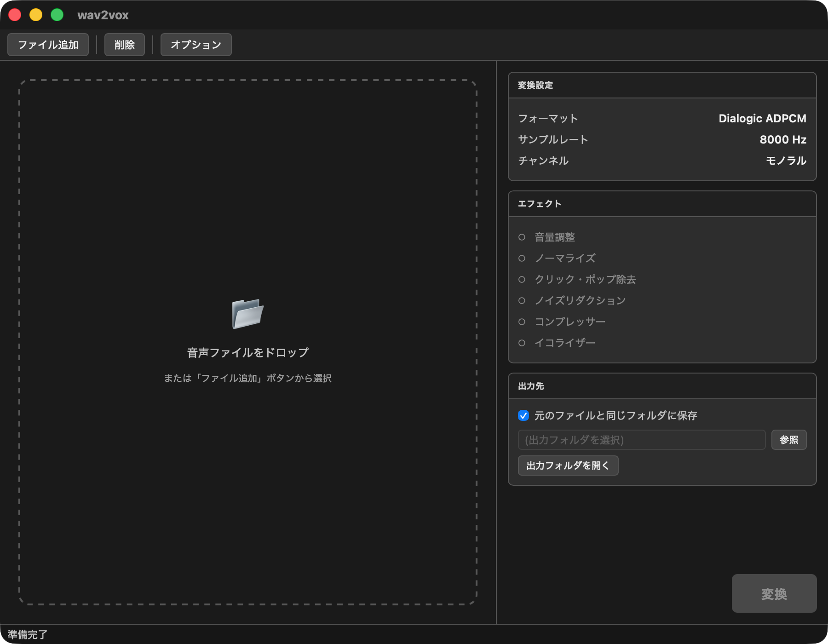Uncheck 元のファイルと同じフォルダに保存 checkbox

pyautogui.click(x=523, y=415)
